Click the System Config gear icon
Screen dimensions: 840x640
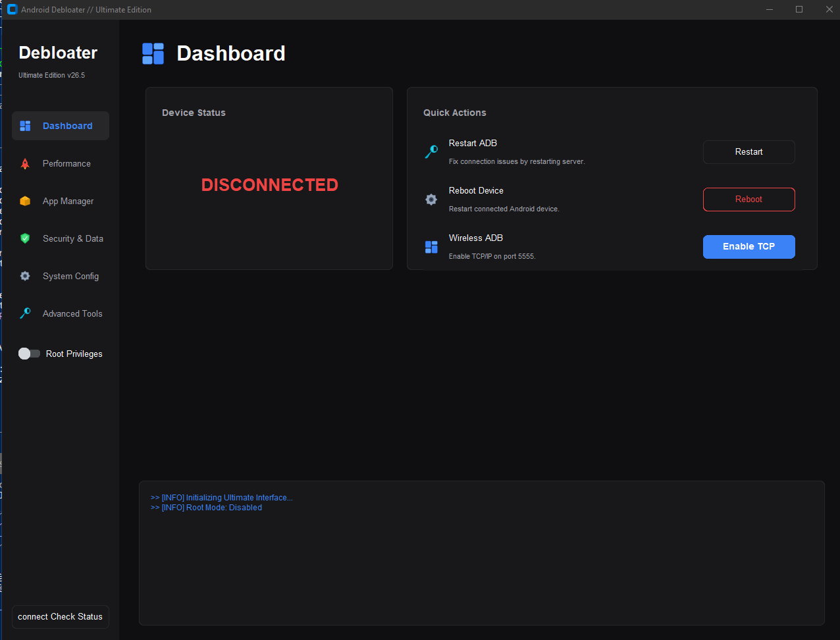[x=25, y=276]
